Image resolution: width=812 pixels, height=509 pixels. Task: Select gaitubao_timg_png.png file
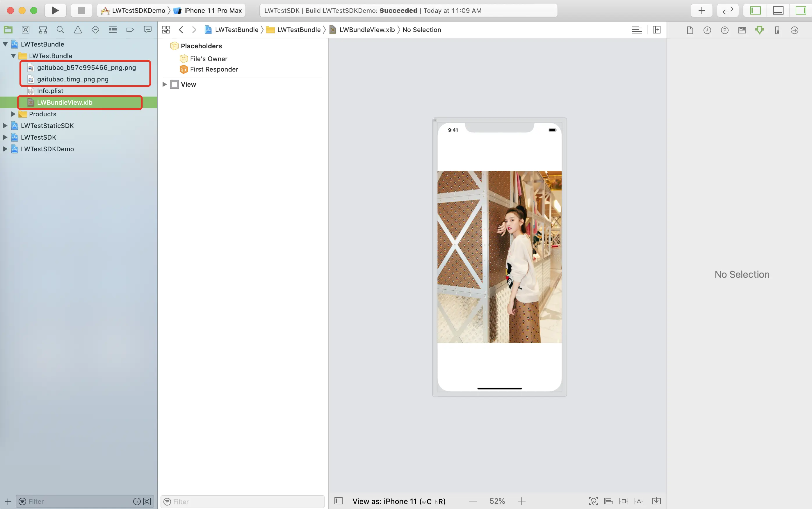73,79
